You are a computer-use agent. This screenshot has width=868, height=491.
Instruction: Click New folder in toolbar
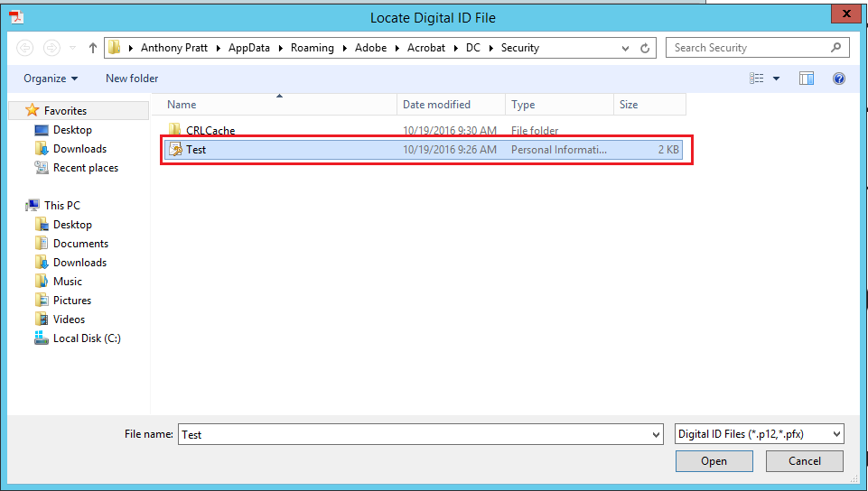[x=132, y=79]
